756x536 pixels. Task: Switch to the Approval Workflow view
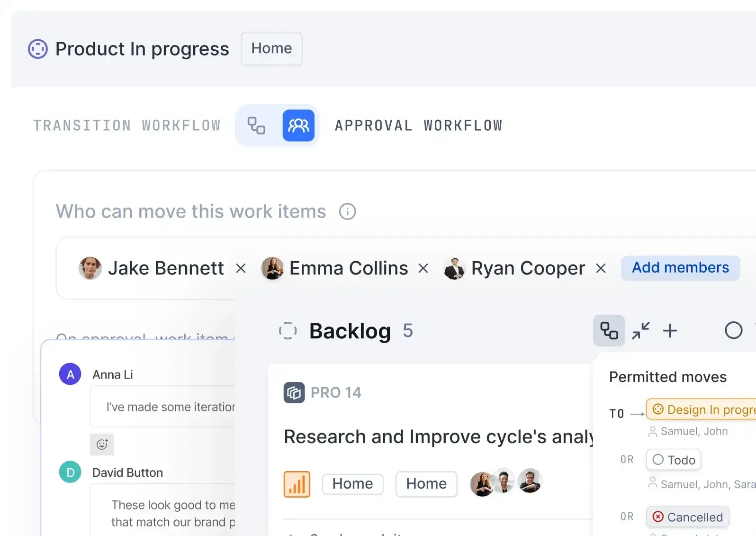pyautogui.click(x=419, y=125)
